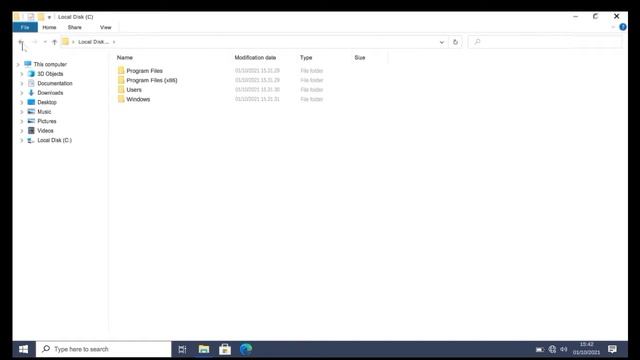Click the volume tray icon

[564, 349]
